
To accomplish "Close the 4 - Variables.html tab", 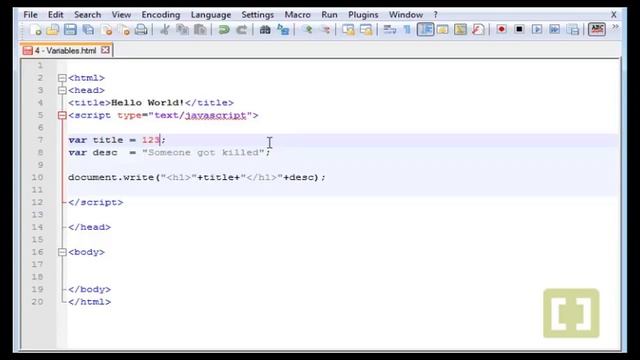I will tap(105, 50).
